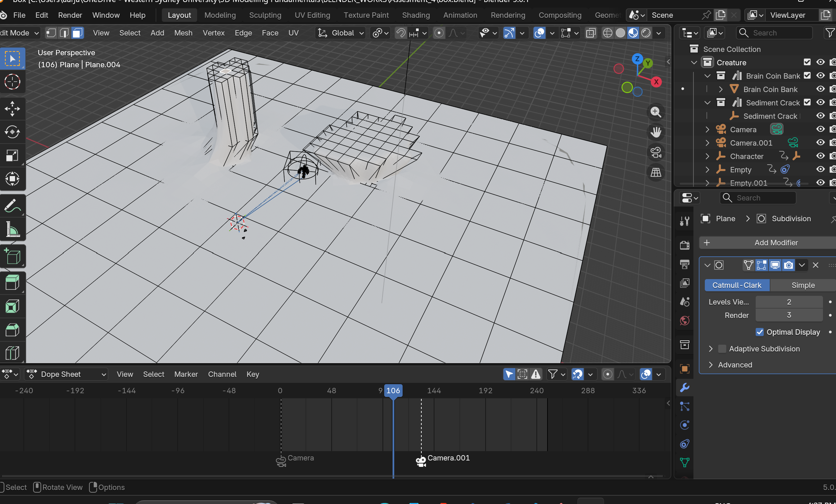Screen dimensions: 836x504
Task: Uncheck Optimal Display option
Action: point(759,332)
